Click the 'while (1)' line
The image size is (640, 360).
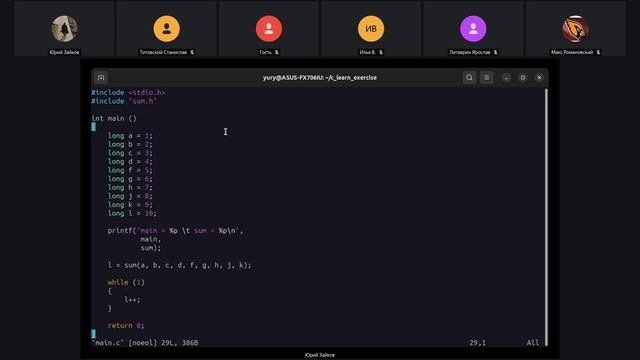point(126,282)
